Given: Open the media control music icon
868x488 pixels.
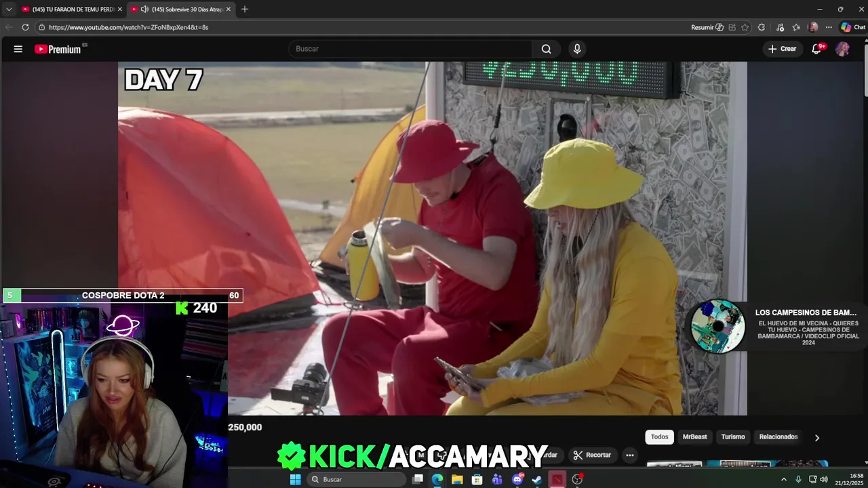Looking at the screenshot, I should [781, 27].
